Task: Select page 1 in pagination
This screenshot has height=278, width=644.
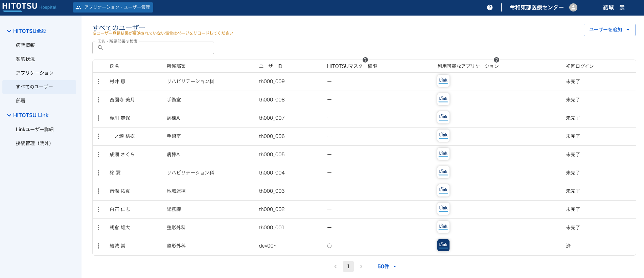Action: (x=348, y=267)
